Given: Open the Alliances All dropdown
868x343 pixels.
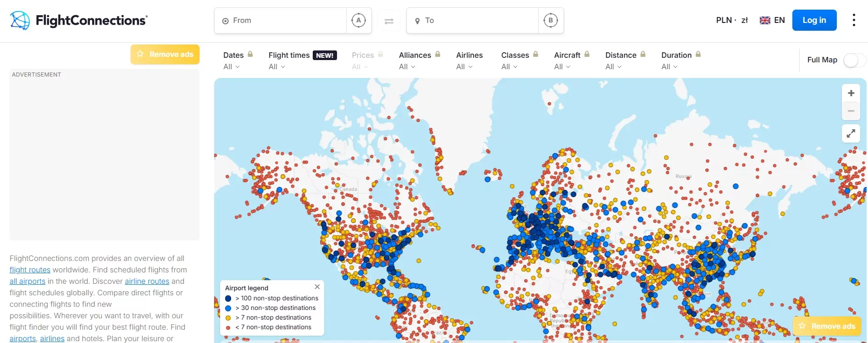Looking at the screenshot, I should (407, 67).
